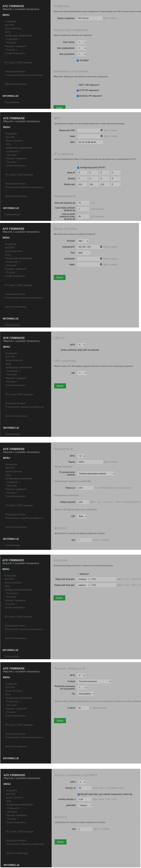Click the autofill icon in the Użytkownik field
This screenshot has height=868, width=141.
tap(101, 258)
